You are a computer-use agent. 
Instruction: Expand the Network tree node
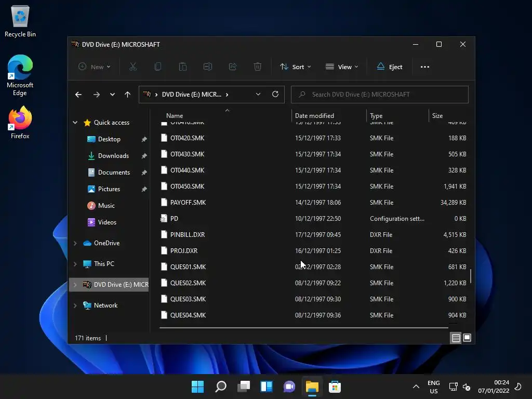(x=75, y=305)
